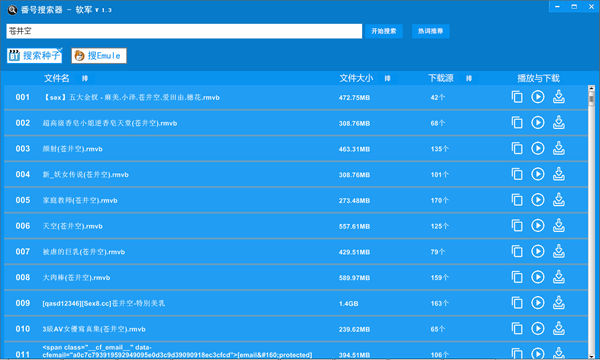
Task: Sort results by 文件大小 column
Action: click(387, 78)
